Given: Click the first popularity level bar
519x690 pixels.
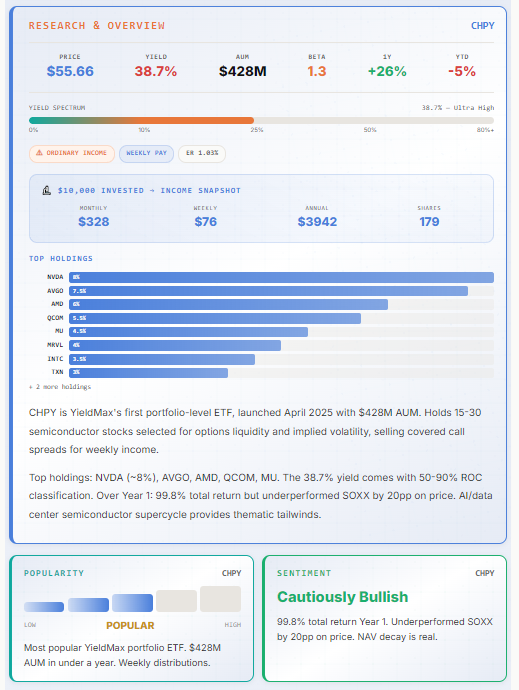Looking at the screenshot, I should (x=44, y=607).
